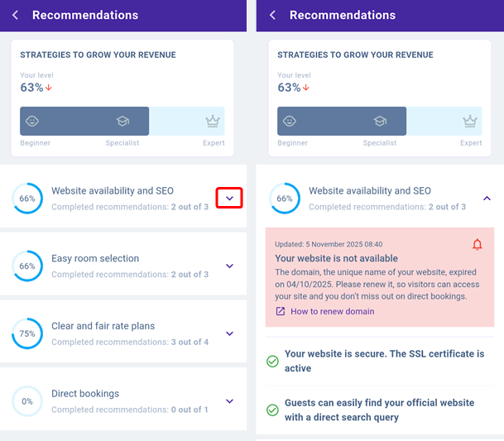Click left panel revenue level progress bar
Screen dimensions: 504x441
click(122, 121)
